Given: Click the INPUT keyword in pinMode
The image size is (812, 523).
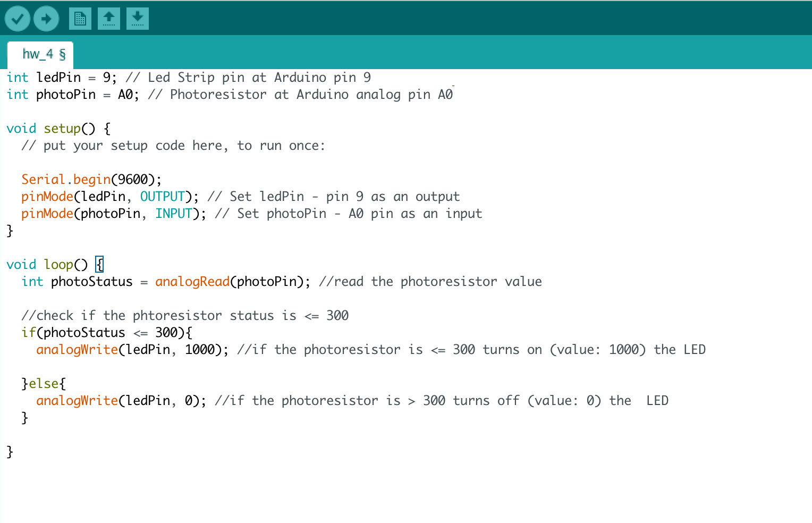Looking at the screenshot, I should 174,214.
